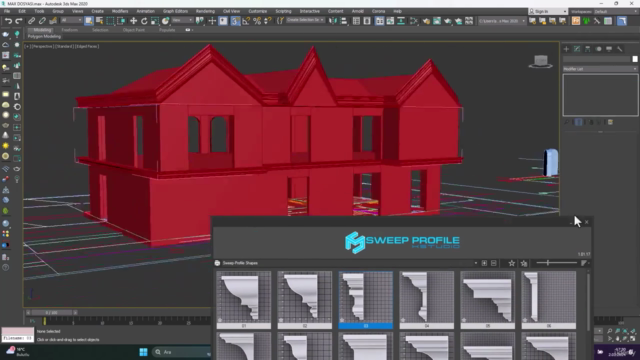Toggle the 3D Snaps button
640x360 pixels.
pyautogui.click(x=235, y=21)
